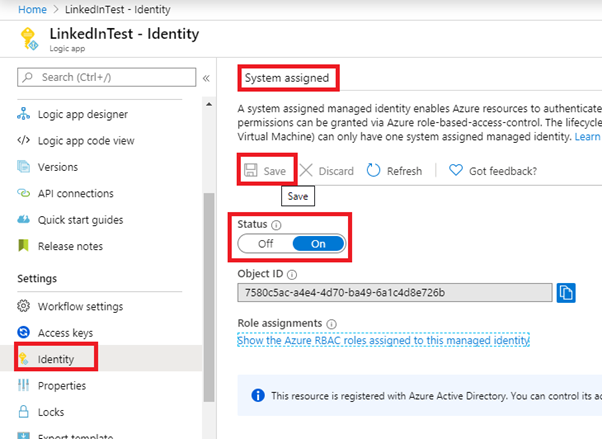Open the API connections page

(75, 193)
